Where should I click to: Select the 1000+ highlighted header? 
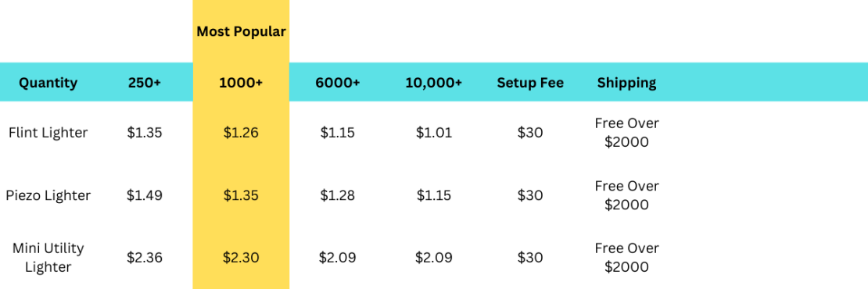click(x=241, y=83)
